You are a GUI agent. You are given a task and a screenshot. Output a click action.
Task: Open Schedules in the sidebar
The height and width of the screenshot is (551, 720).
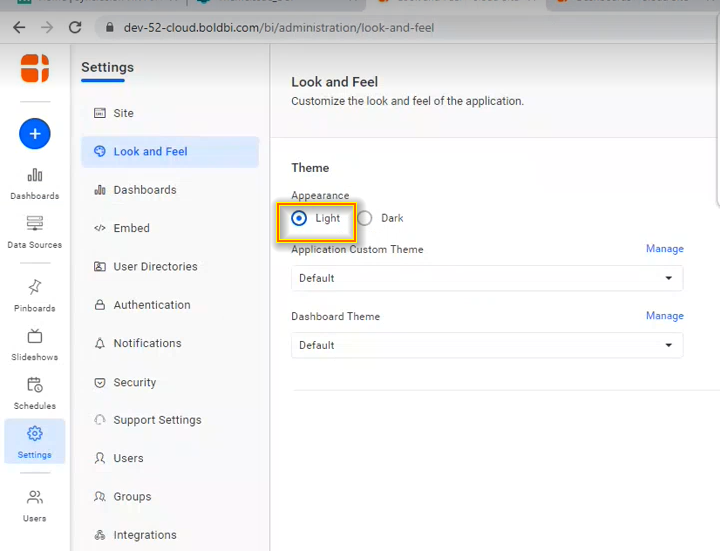(34, 393)
